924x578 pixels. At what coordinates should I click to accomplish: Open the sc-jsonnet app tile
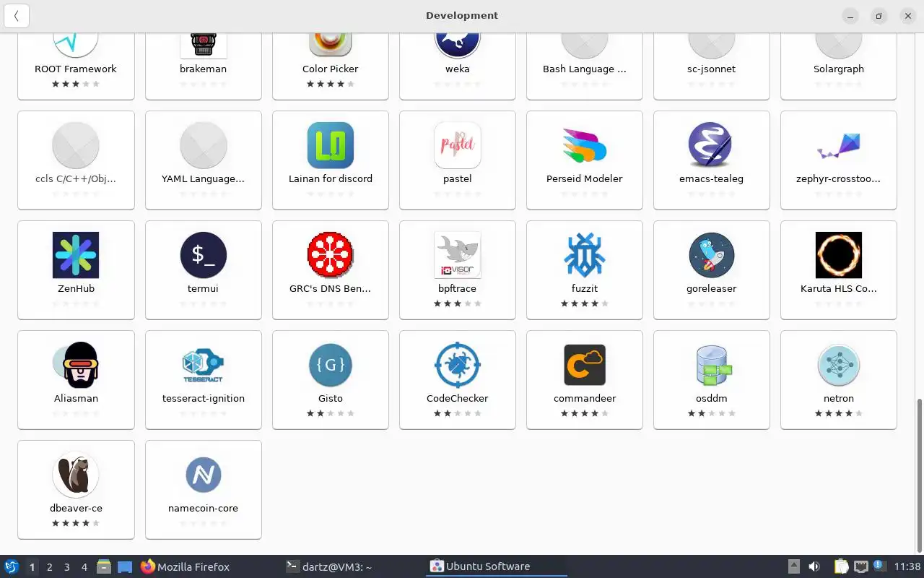click(x=712, y=66)
